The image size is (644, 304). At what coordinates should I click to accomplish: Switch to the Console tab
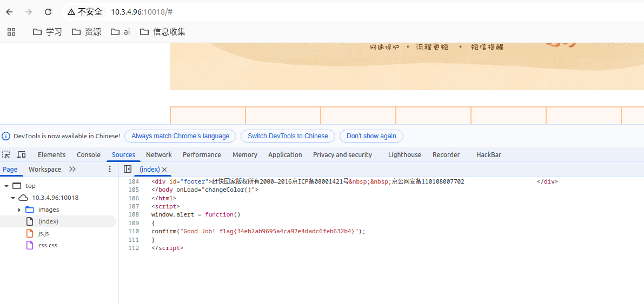[89, 155]
